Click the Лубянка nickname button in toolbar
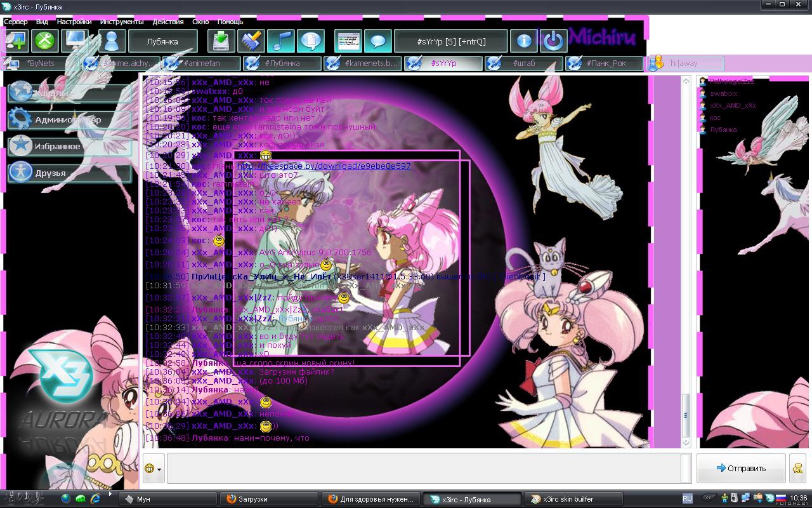Screen dimensions: 812x508 162,41
